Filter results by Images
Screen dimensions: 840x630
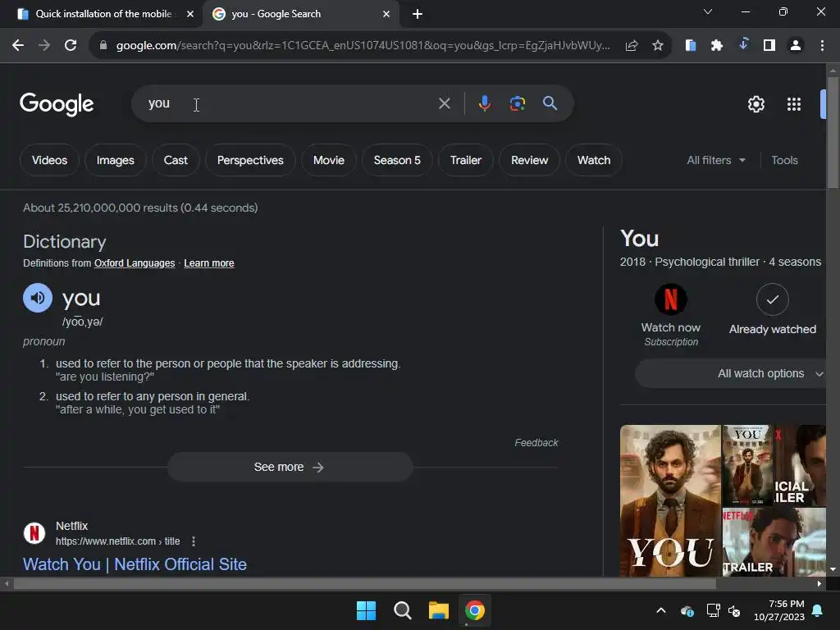click(115, 160)
